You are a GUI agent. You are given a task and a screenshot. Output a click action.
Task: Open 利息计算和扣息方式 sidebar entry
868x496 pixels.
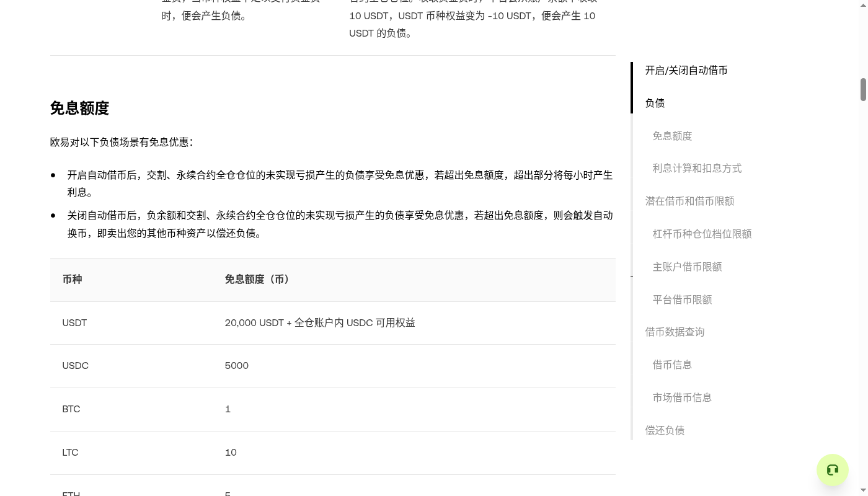pos(697,169)
